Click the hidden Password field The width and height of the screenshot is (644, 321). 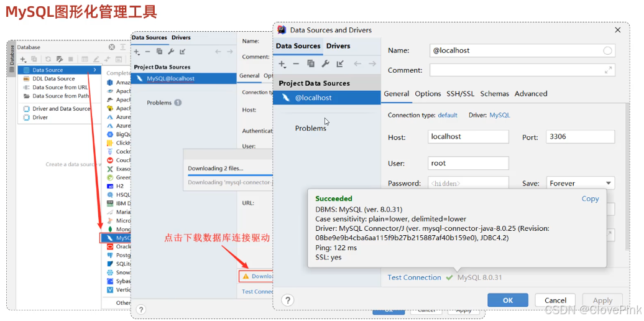click(x=468, y=184)
